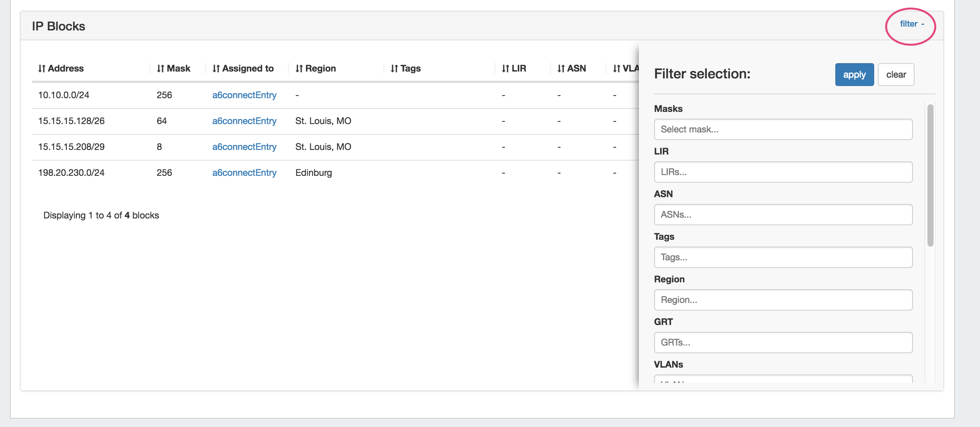Click the sort arrows icon beside ASN
The width and height of the screenshot is (980, 427).
pos(561,69)
